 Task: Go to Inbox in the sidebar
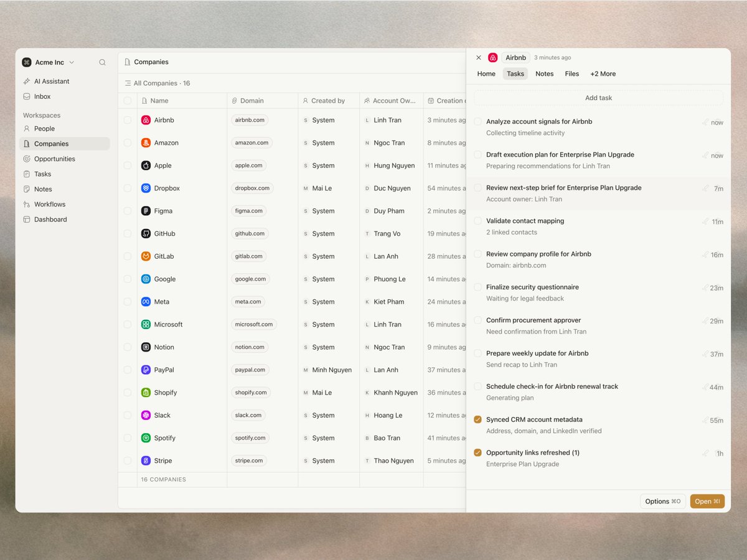64,96
